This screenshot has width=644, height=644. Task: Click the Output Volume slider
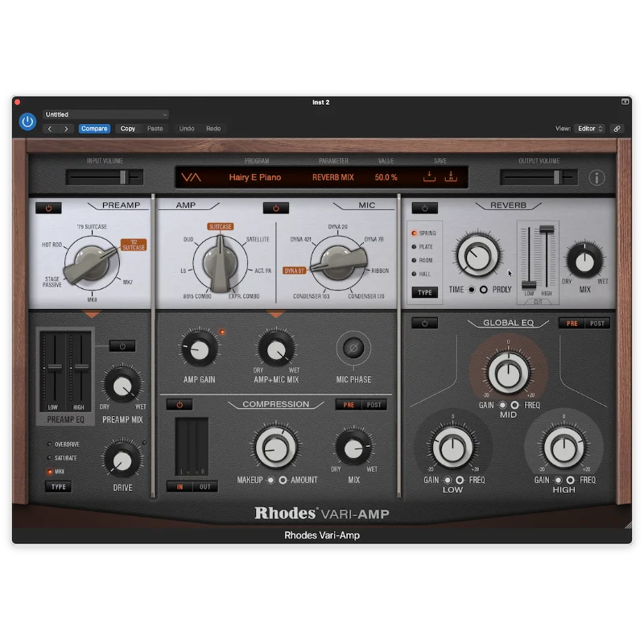coord(539,177)
